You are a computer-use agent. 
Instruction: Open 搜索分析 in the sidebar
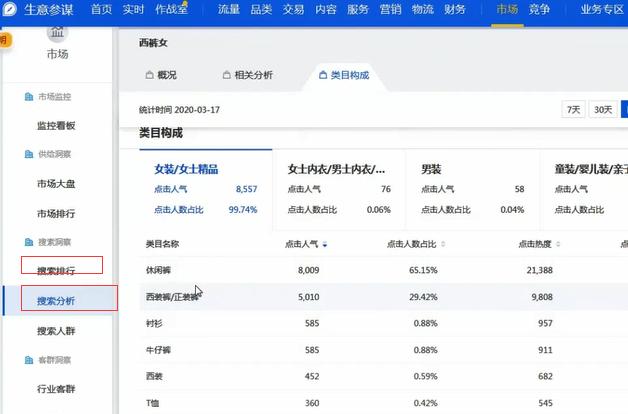point(56,301)
